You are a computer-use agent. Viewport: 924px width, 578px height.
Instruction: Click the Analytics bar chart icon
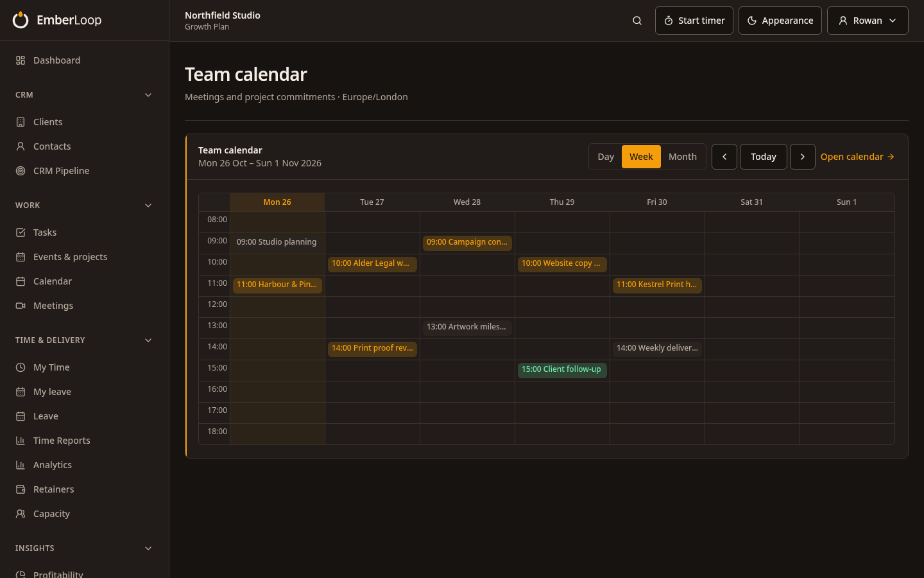(x=21, y=465)
